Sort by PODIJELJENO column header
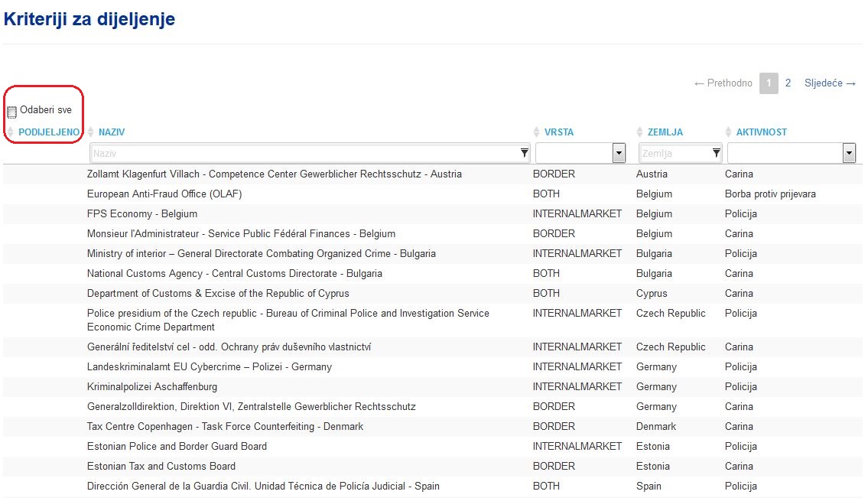 pyautogui.click(x=49, y=132)
